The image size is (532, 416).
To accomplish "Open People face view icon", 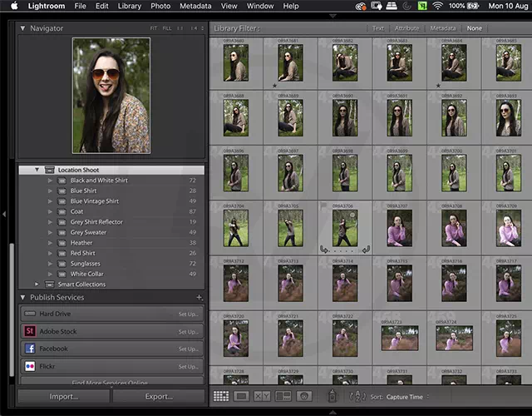I will click(304, 396).
